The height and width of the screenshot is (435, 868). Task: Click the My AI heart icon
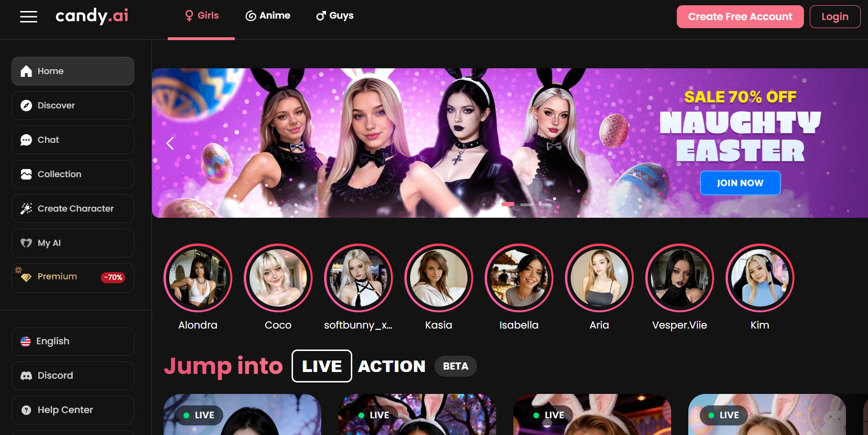pyautogui.click(x=26, y=243)
